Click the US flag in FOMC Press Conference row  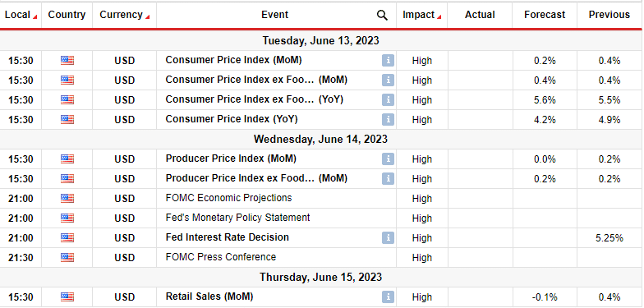coord(67,258)
